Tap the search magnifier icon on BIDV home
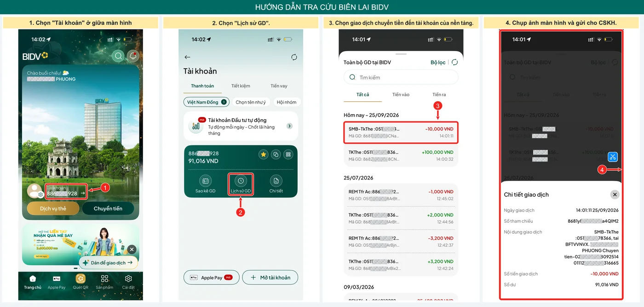Screen dimensions: 644x307 click(x=119, y=56)
